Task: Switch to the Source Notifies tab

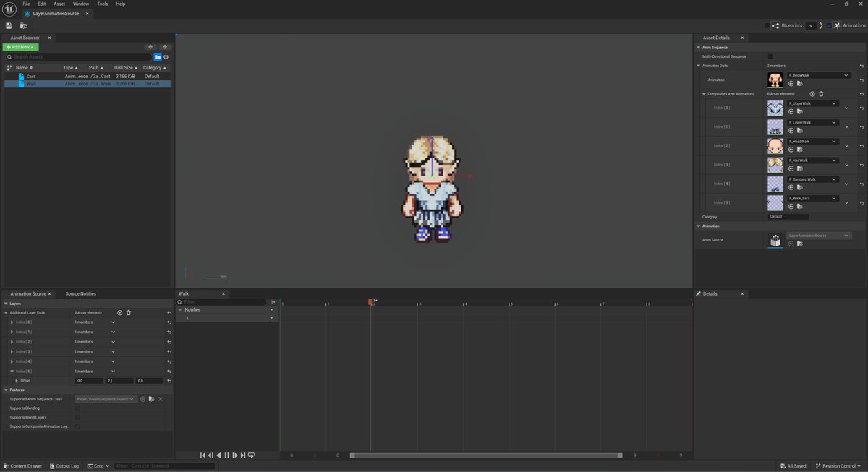Action: click(80, 294)
